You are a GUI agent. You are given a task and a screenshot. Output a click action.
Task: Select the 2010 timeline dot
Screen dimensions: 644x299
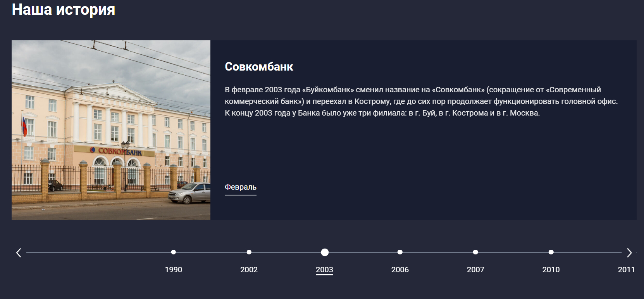(551, 252)
